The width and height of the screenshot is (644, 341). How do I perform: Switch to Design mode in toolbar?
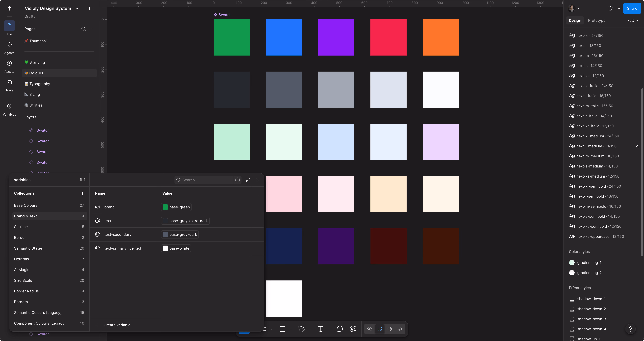(380, 329)
